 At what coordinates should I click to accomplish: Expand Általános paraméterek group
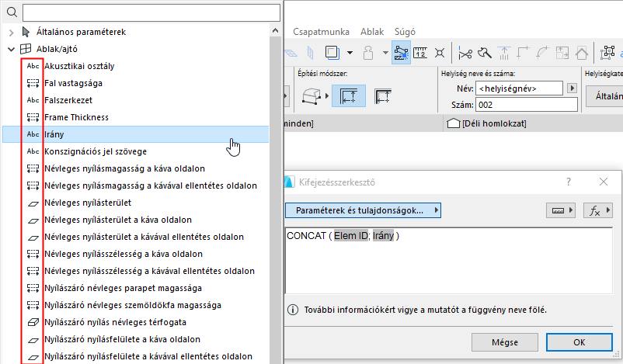pos(11,32)
